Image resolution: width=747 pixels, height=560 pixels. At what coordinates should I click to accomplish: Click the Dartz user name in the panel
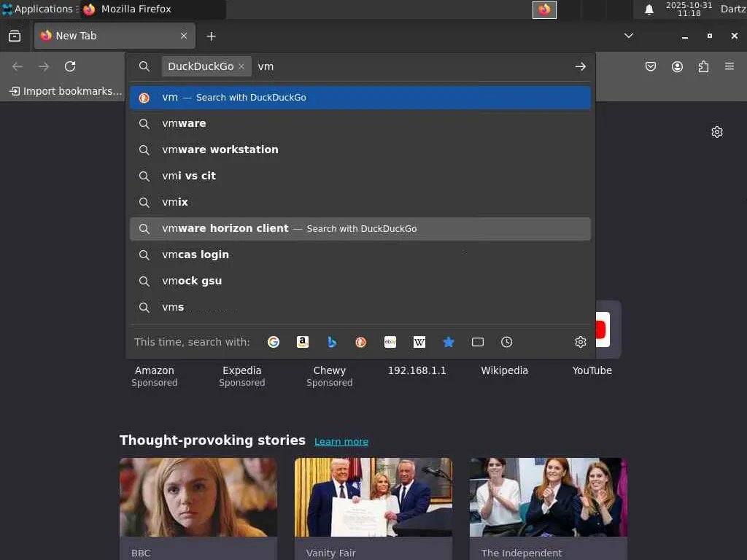pos(733,9)
